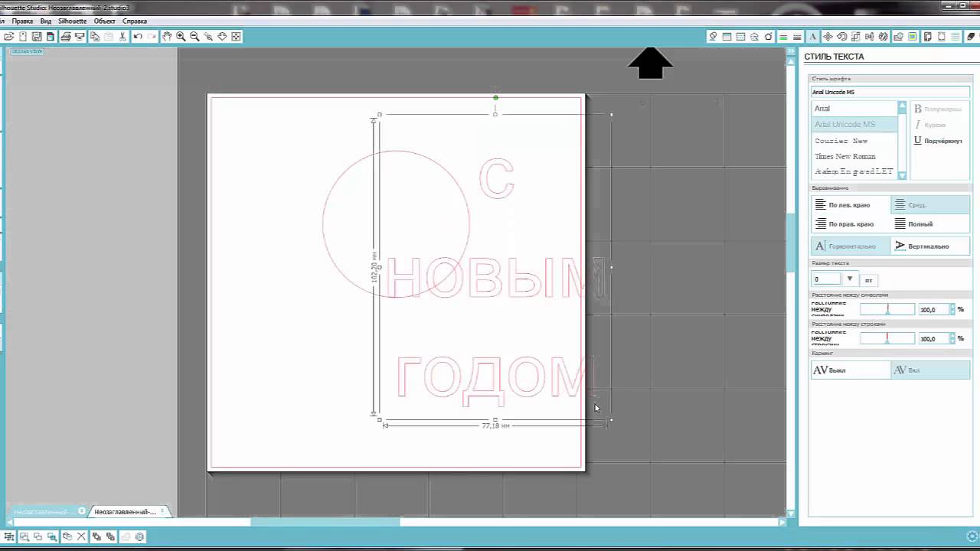Open the Rotate panel icon

[x=841, y=37]
